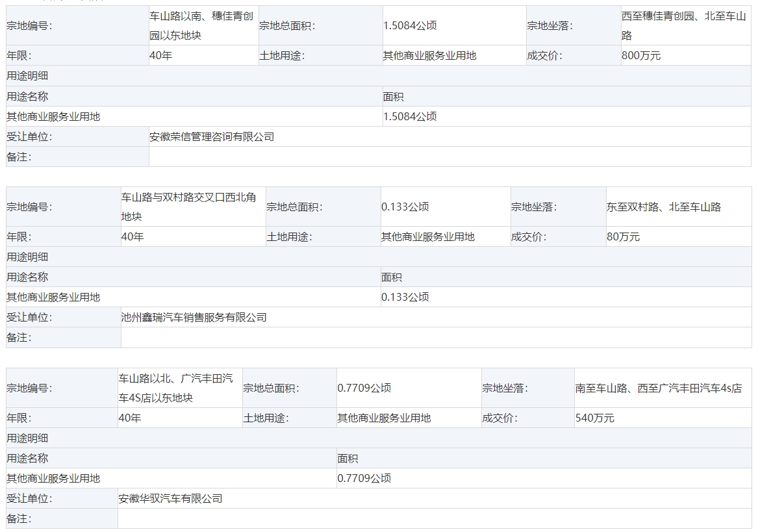Image resolution: width=758 pixels, height=532 pixels.
Task: Click 40年 term in third parcel table
Action: pos(130,418)
